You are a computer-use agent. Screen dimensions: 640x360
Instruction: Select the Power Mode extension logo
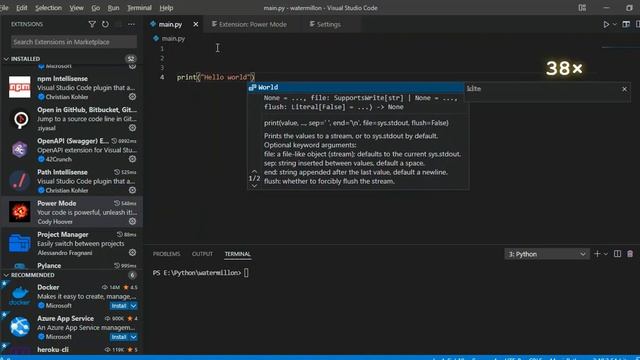tap(20, 212)
